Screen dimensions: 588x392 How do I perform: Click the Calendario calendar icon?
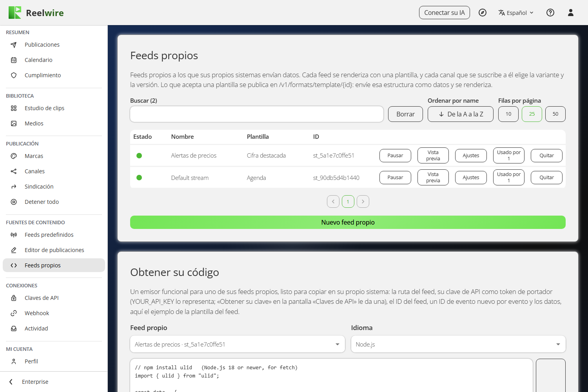[x=14, y=60]
